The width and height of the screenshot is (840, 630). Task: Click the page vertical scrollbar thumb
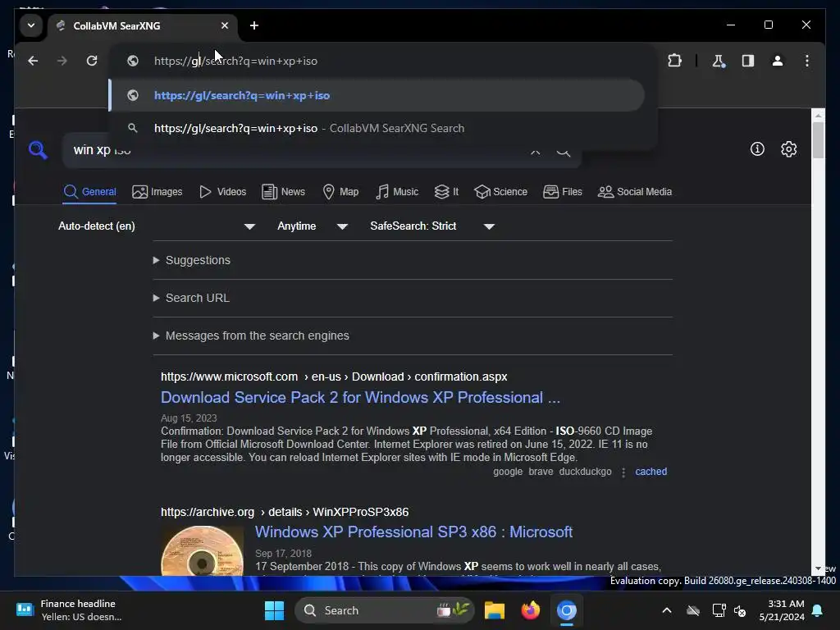pyautogui.click(x=818, y=139)
